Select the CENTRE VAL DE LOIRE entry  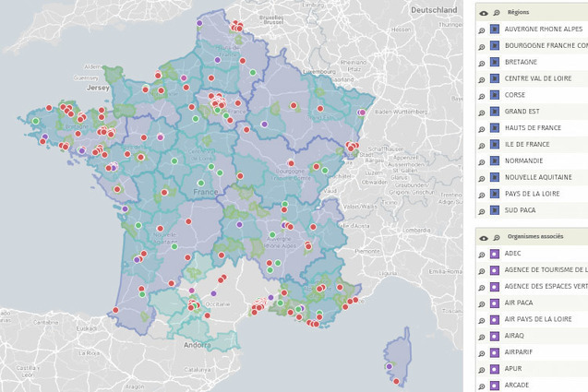538,78
